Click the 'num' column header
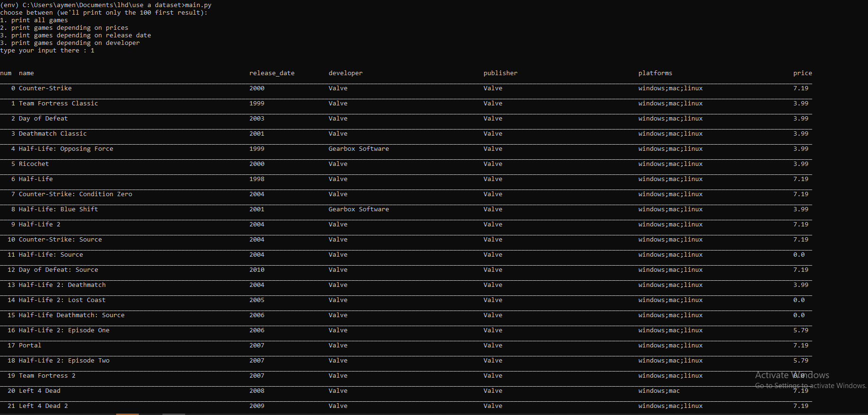 tap(6, 73)
